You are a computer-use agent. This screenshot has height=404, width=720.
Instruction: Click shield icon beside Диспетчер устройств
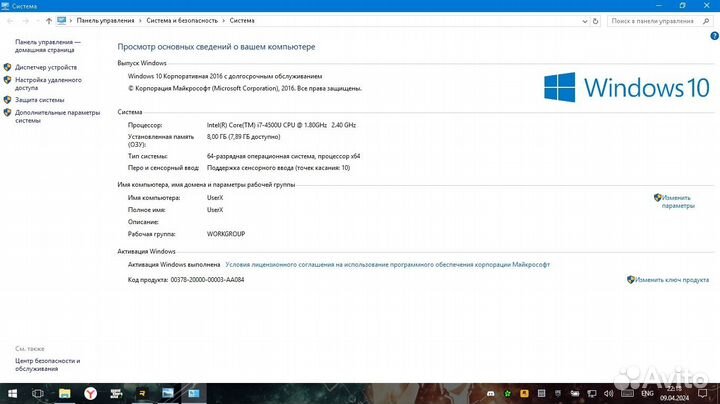click(7, 67)
